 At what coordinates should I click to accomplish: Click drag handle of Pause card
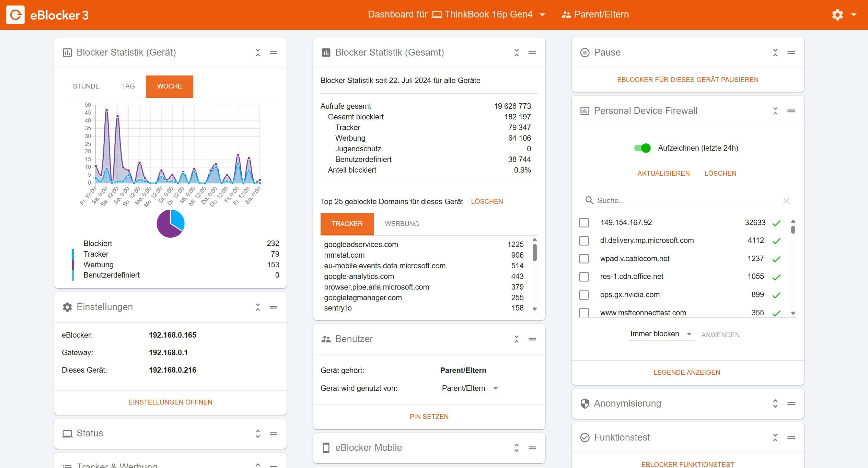tap(791, 52)
